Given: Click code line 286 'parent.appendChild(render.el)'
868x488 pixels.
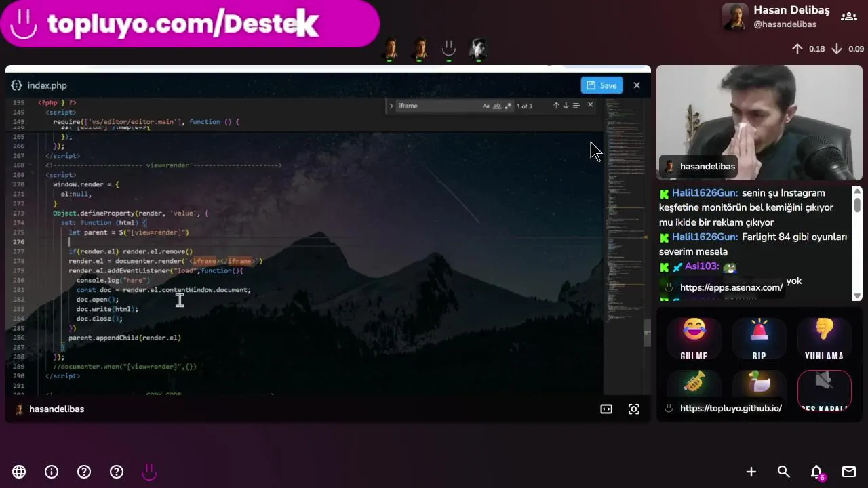Looking at the screenshot, I should pos(125,338).
